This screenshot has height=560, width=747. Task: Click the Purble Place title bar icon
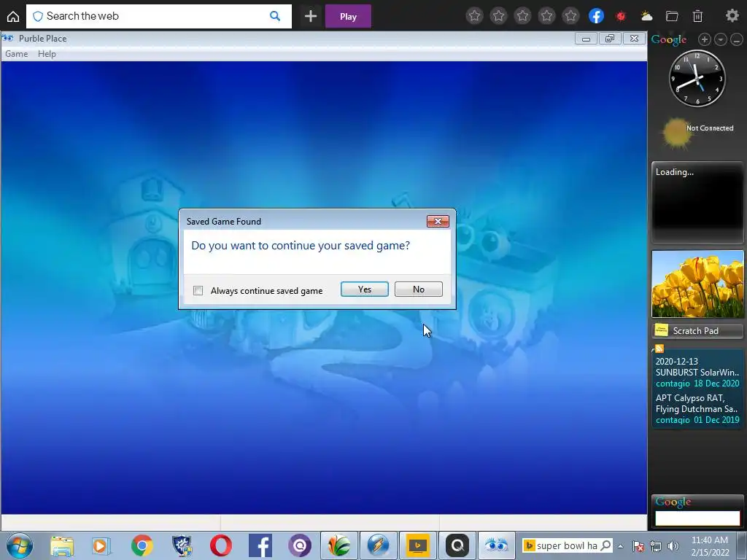tap(7, 38)
